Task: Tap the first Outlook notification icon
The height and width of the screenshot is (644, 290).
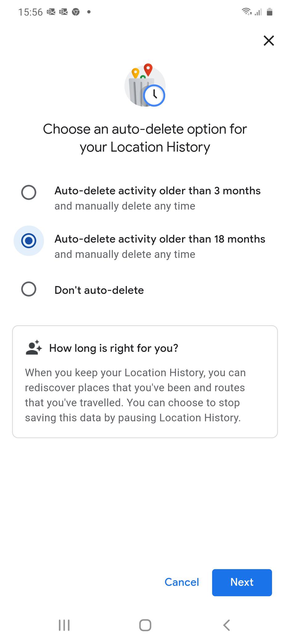Action: 51,12
